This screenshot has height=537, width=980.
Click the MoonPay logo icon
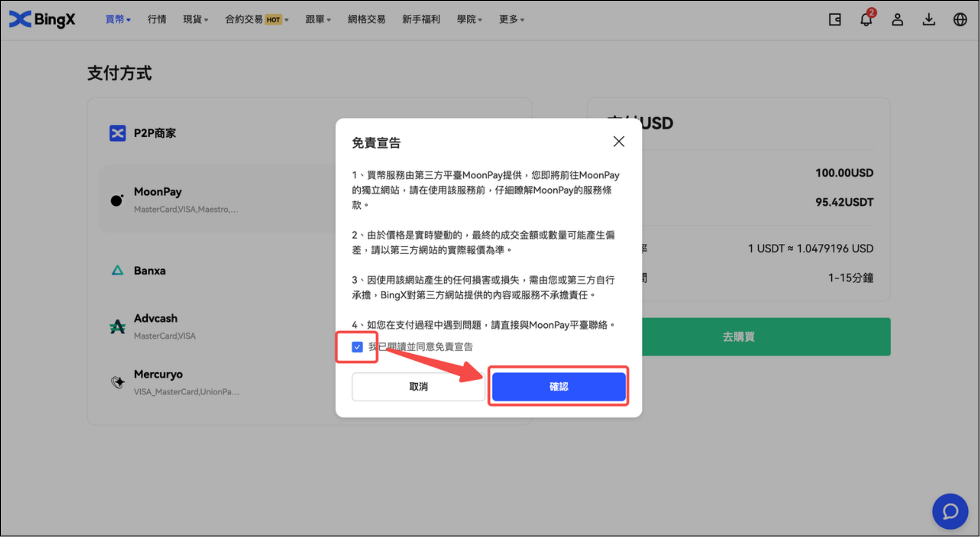point(117,200)
